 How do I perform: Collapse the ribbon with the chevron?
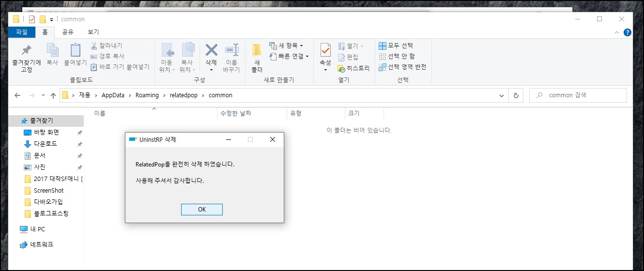[x=617, y=32]
